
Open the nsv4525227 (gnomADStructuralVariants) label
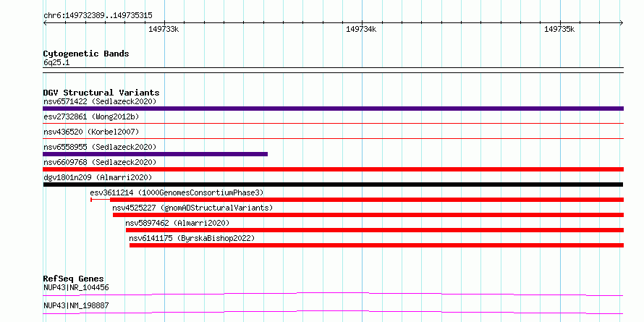(x=192, y=208)
